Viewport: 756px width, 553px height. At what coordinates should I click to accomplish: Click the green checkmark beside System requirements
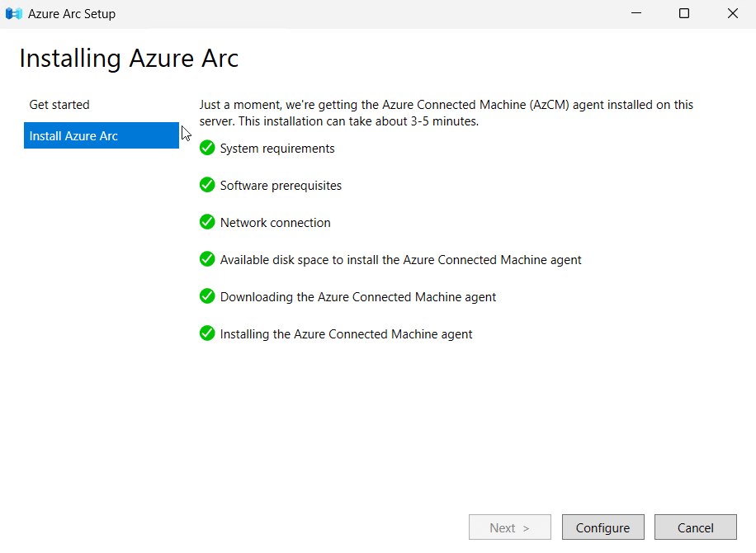[x=206, y=148]
